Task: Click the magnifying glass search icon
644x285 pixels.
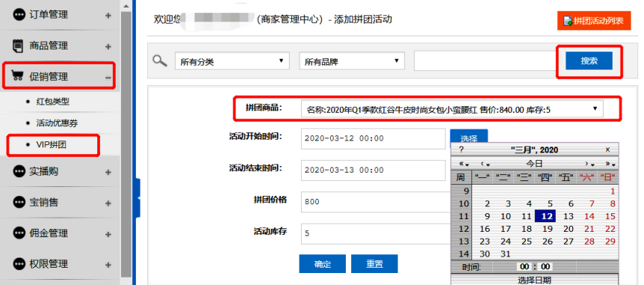Action: (x=160, y=61)
